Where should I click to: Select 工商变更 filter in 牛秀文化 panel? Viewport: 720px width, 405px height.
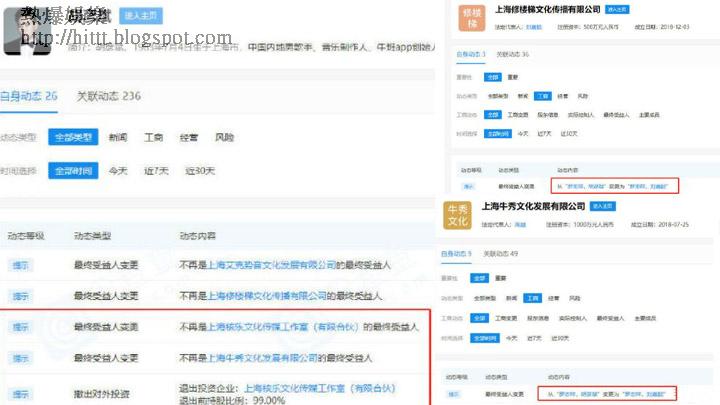point(506,318)
